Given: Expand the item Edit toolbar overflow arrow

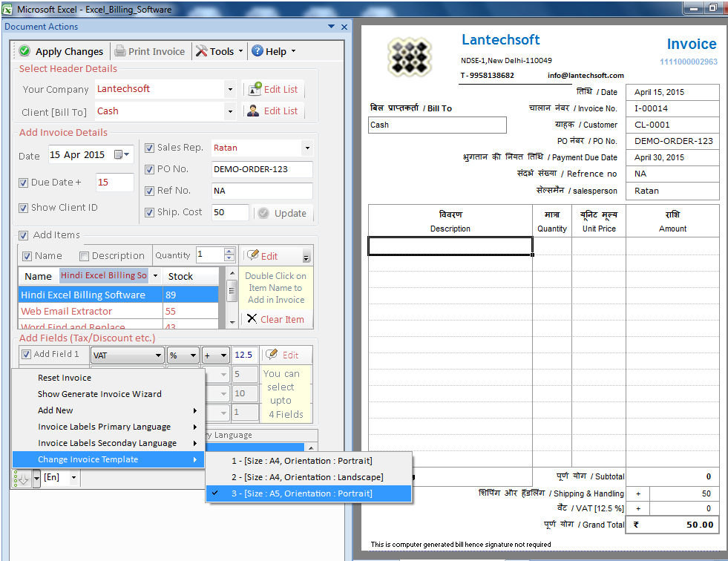Looking at the screenshot, I should pyautogui.click(x=306, y=256).
